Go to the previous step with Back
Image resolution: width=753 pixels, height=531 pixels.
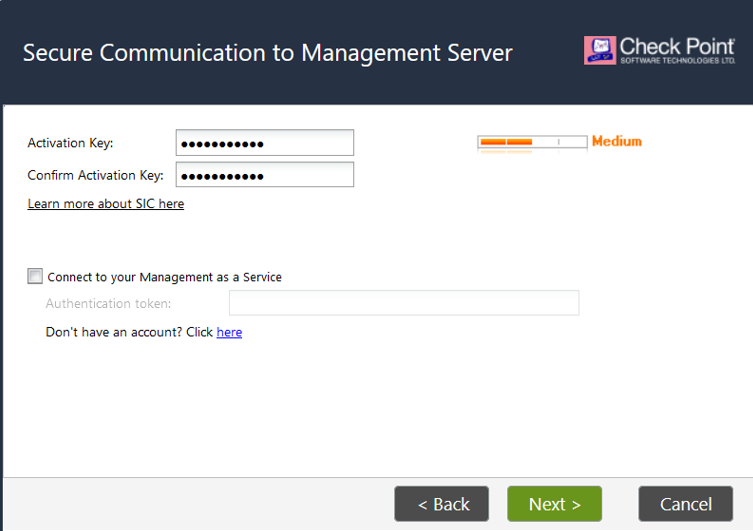point(441,504)
